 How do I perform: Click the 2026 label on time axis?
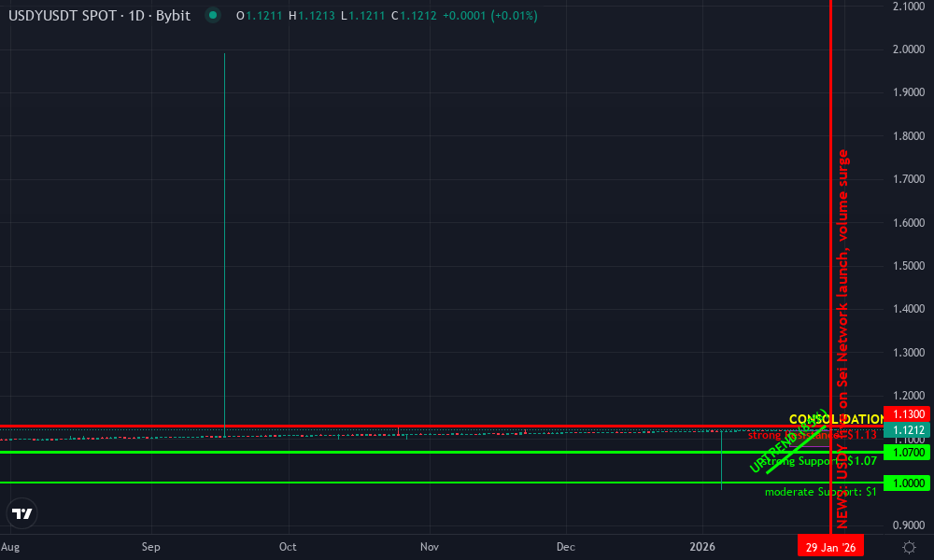pos(701,546)
